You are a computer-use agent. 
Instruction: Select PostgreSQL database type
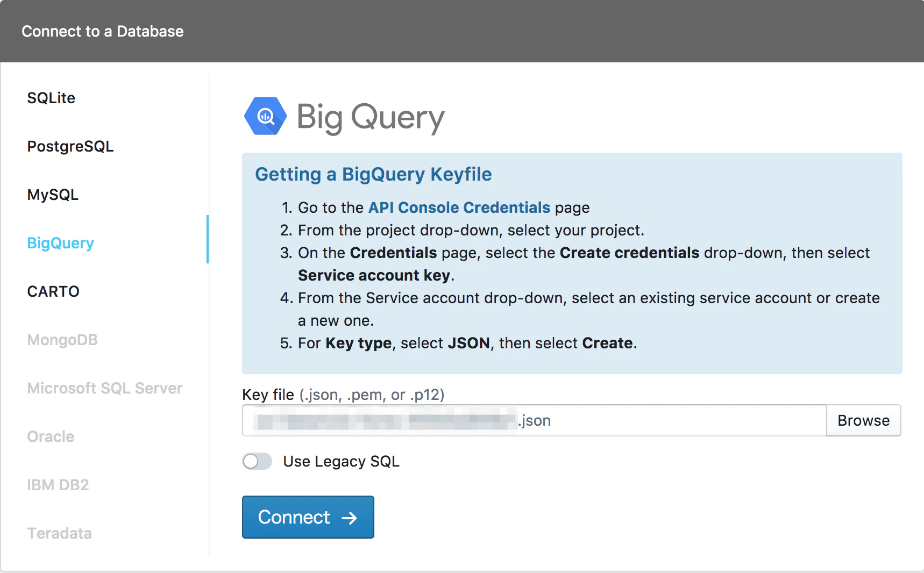point(70,146)
